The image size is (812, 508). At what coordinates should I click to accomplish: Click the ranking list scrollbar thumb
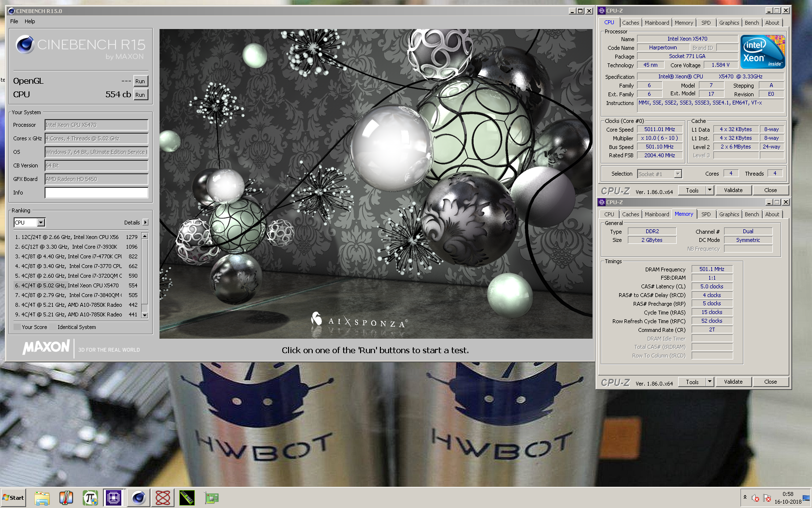point(145,272)
